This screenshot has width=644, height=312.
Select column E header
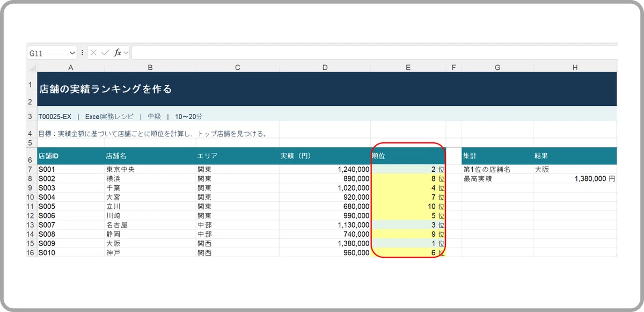[x=408, y=68]
